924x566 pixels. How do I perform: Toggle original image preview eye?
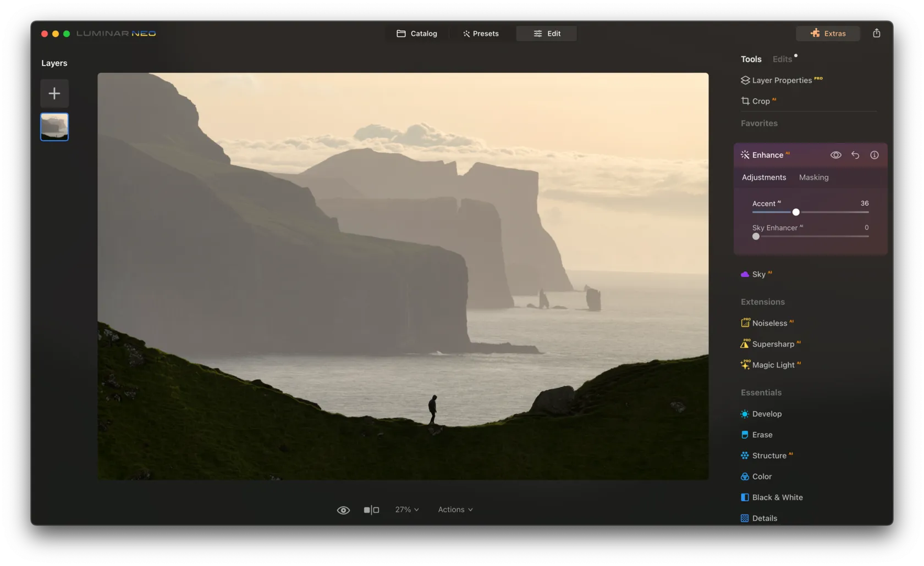coord(343,510)
